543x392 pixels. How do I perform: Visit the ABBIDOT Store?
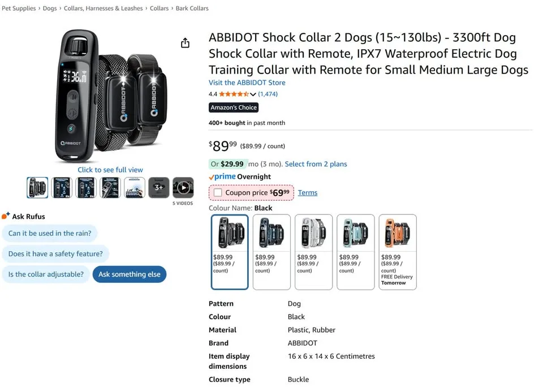coord(246,83)
